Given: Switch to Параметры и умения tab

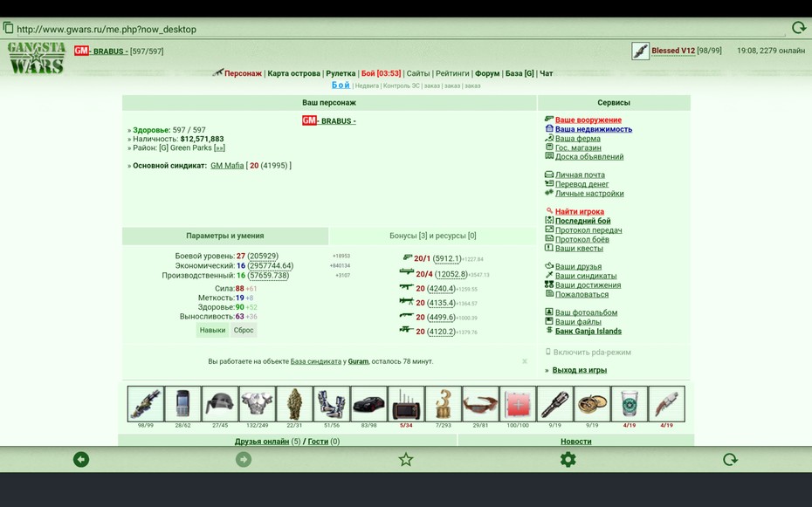Looking at the screenshot, I should pyautogui.click(x=225, y=236).
